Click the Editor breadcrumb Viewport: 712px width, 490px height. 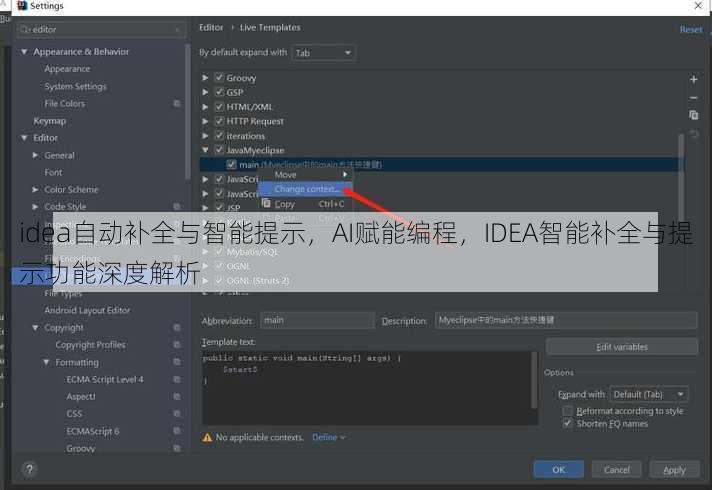point(211,27)
